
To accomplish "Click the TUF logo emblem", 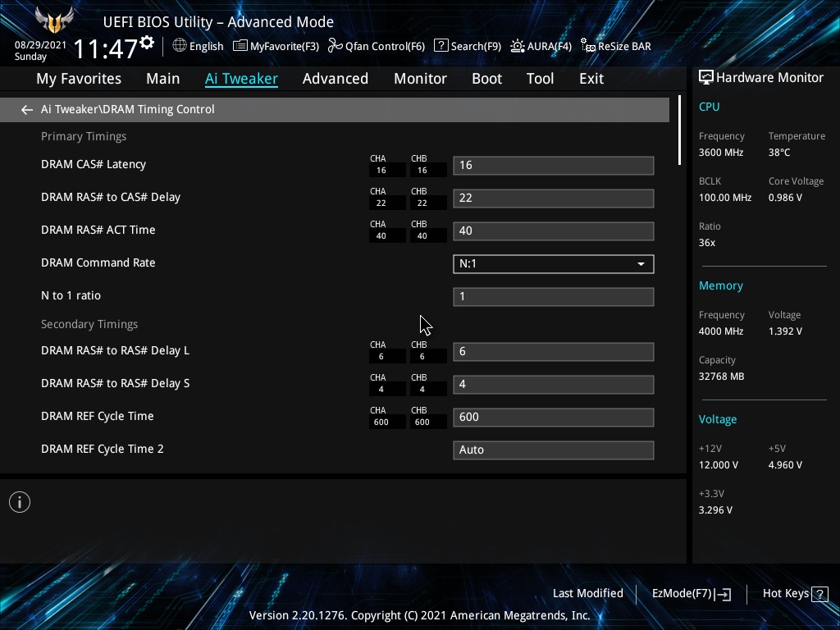I will 53,21.
